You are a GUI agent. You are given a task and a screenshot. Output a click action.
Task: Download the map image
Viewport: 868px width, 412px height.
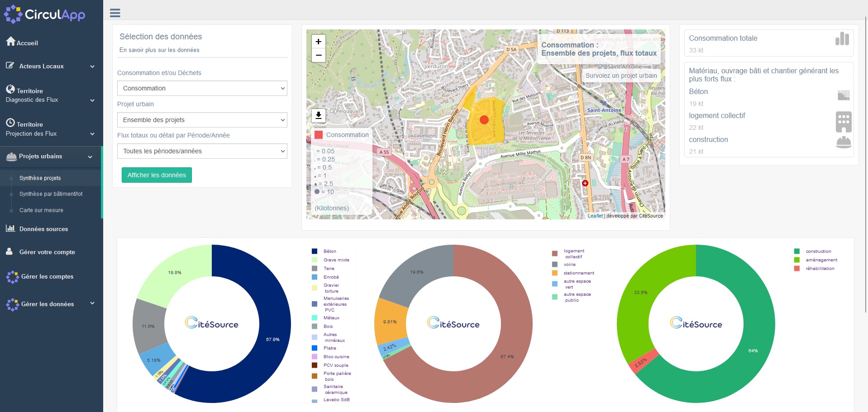point(318,115)
